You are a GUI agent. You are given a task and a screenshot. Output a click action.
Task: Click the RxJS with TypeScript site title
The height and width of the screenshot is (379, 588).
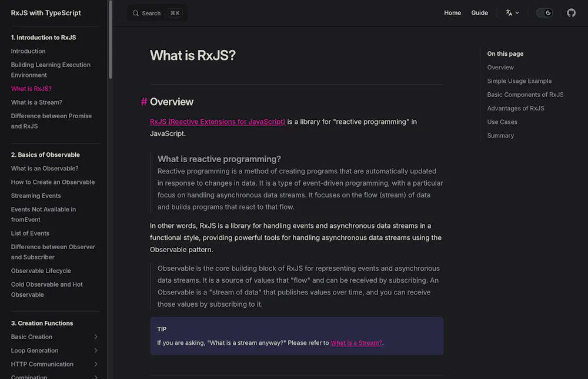pyautogui.click(x=46, y=13)
